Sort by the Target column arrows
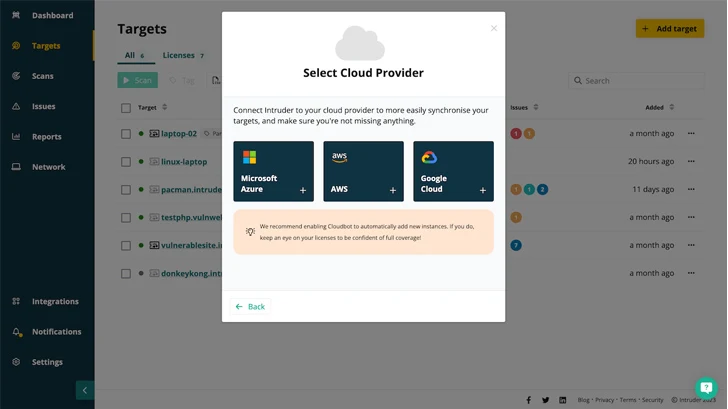728x409 pixels. (164, 107)
